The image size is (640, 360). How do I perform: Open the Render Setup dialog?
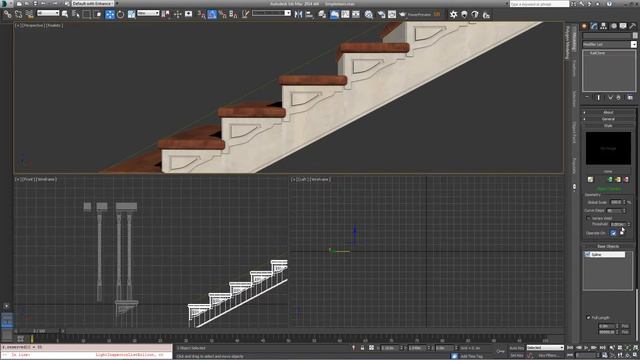[x=381, y=14]
